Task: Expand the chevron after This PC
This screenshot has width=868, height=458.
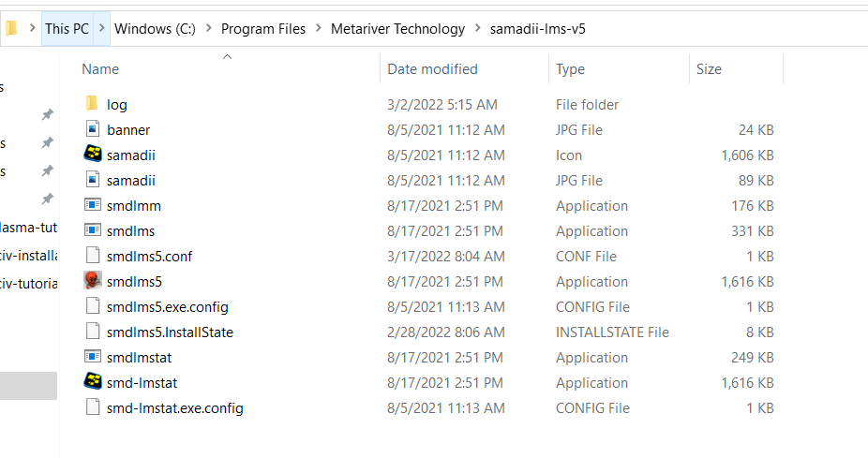Action: pyautogui.click(x=102, y=28)
